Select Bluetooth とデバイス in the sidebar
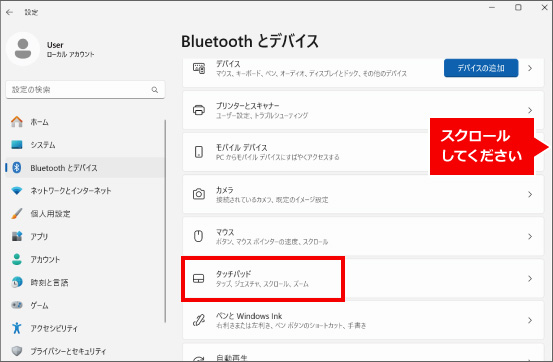 pos(85,168)
